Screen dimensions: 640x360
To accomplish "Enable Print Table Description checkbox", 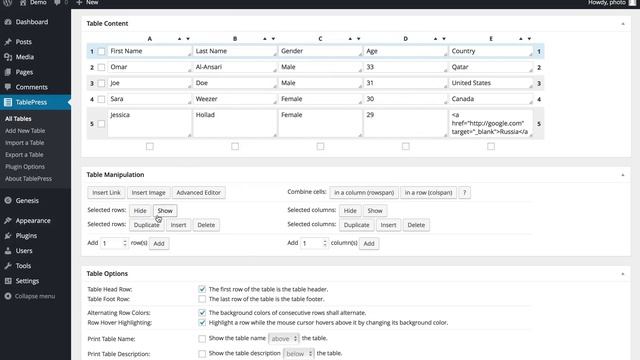I will tap(202, 353).
